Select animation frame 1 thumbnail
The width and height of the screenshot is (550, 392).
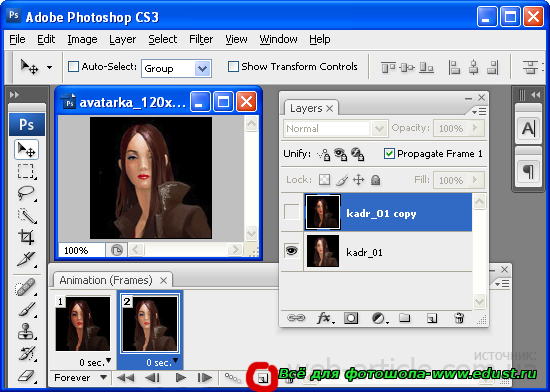(x=83, y=324)
